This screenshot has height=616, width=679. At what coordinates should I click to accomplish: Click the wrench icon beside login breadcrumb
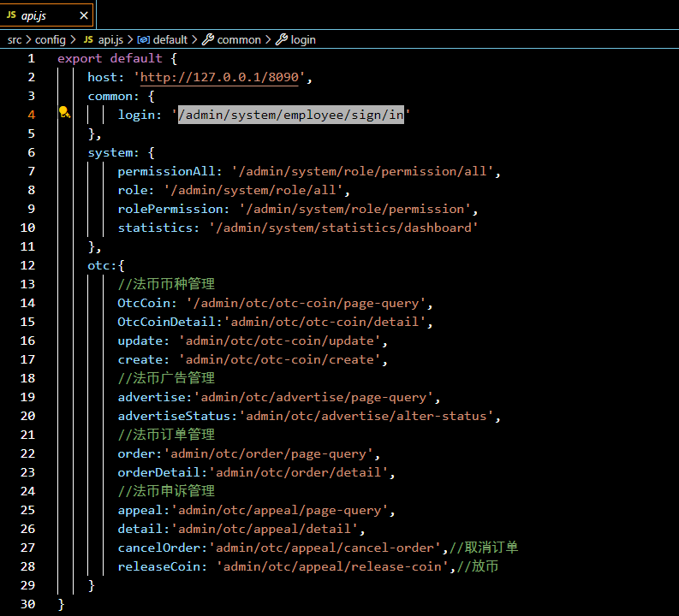coord(281,39)
